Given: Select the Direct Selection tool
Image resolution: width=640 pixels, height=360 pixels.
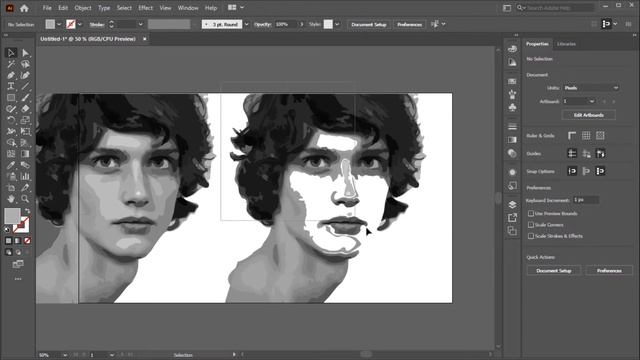Looking at the screenshot, I should (25, 53).
